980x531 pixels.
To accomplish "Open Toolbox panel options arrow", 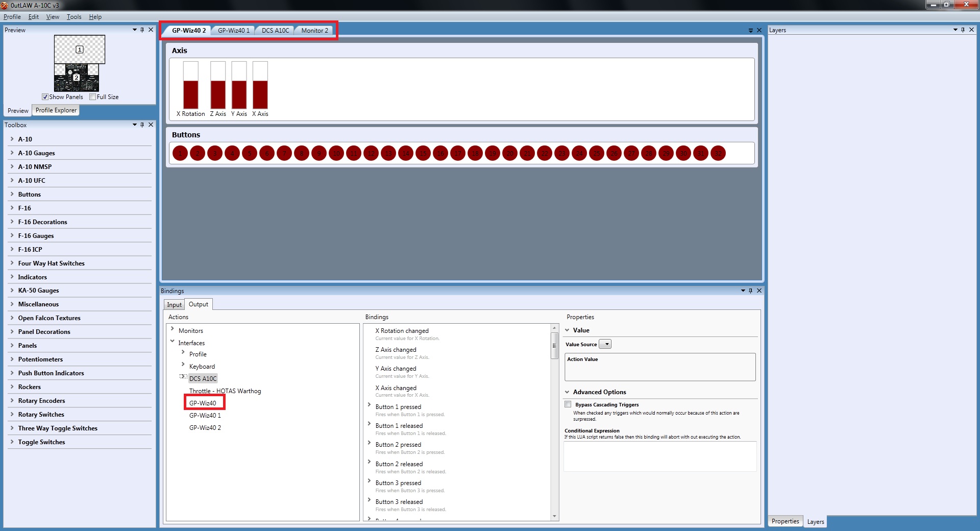I will pos(134,125).
